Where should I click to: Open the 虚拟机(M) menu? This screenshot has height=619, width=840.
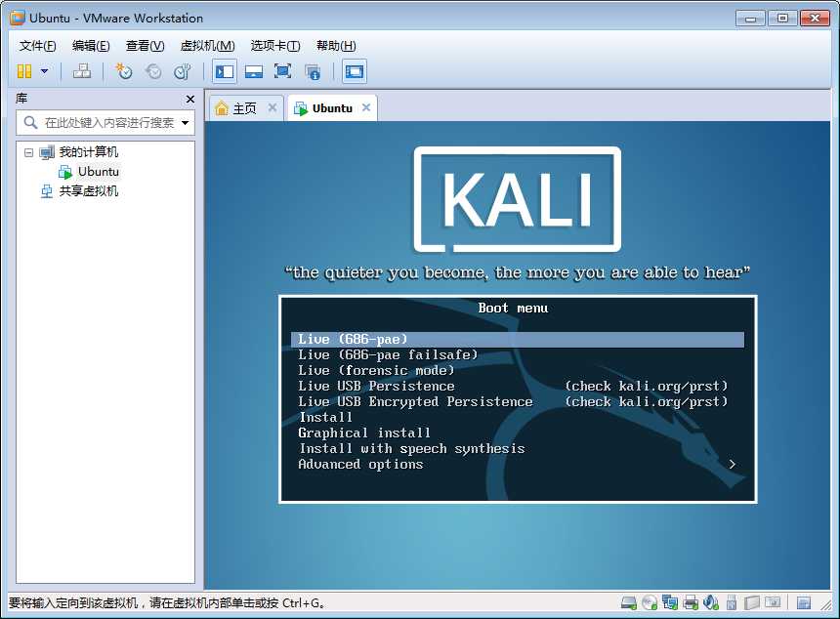[x=207, y=46]
